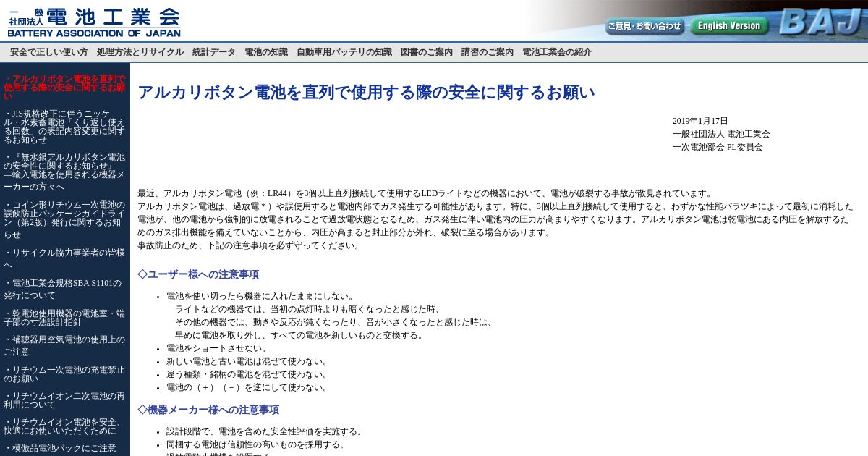Open the 統計データ menu item
This screenshot has height=456, width=868.
[214, 52]
